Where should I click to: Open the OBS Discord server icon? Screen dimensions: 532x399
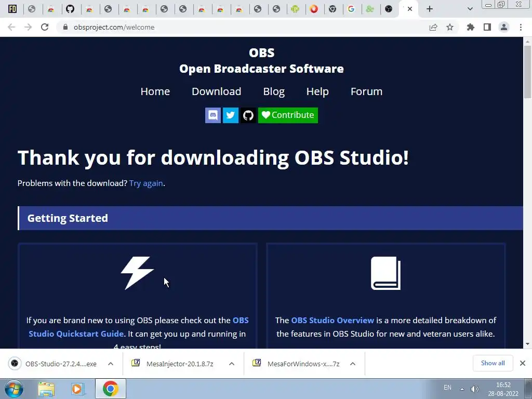point(212,115)
